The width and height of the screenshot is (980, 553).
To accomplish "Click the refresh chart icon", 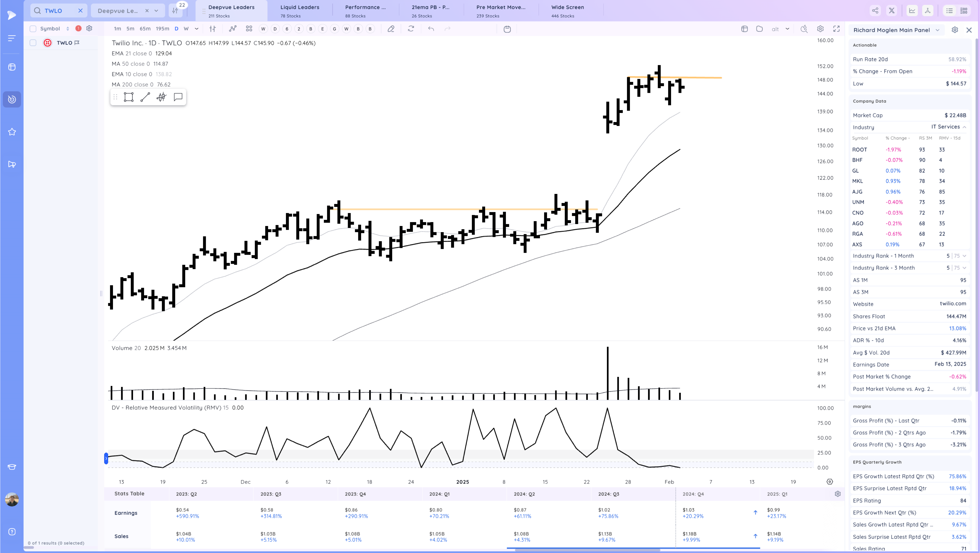I will (411, 29).
